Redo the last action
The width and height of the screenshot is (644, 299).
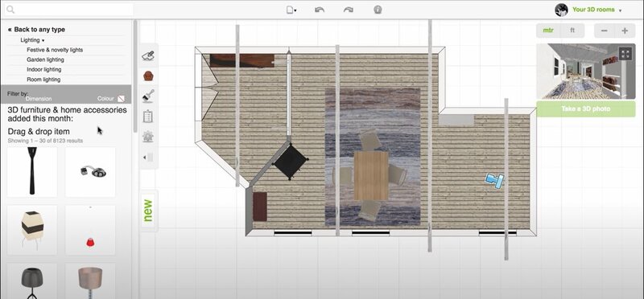349,10
